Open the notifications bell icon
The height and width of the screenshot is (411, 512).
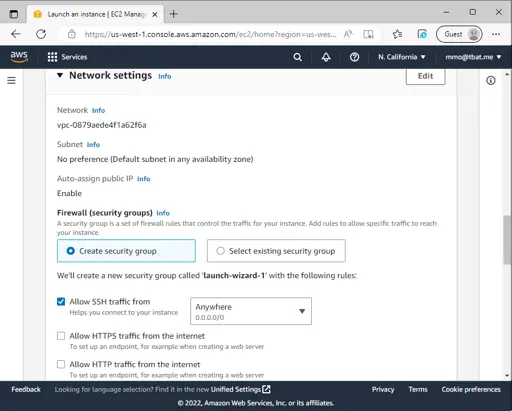326,57
